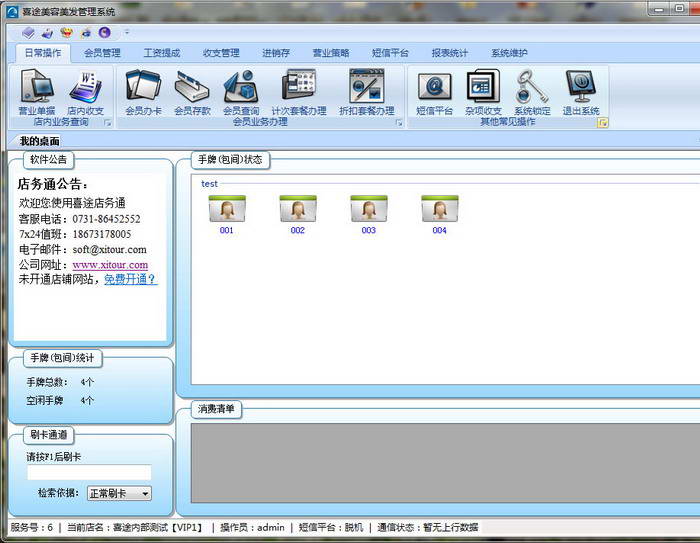The width and height of the screenshot is (700, 543).
Task: Click test group label
Action: (209, 184)
